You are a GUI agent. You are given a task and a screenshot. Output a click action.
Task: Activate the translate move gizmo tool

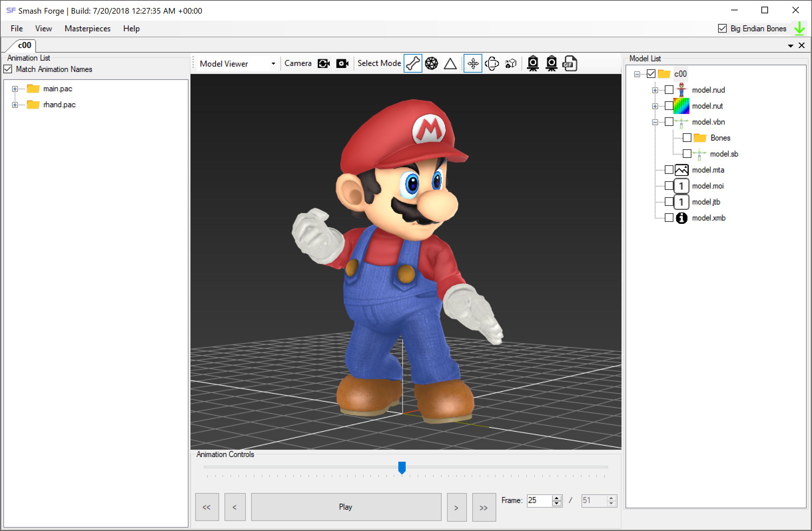(473, 64)
